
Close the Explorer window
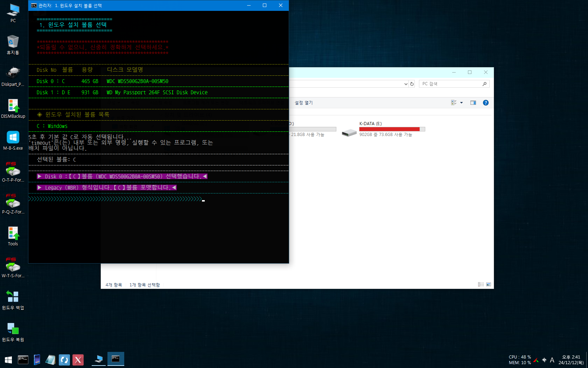click(x=486, y=72)
